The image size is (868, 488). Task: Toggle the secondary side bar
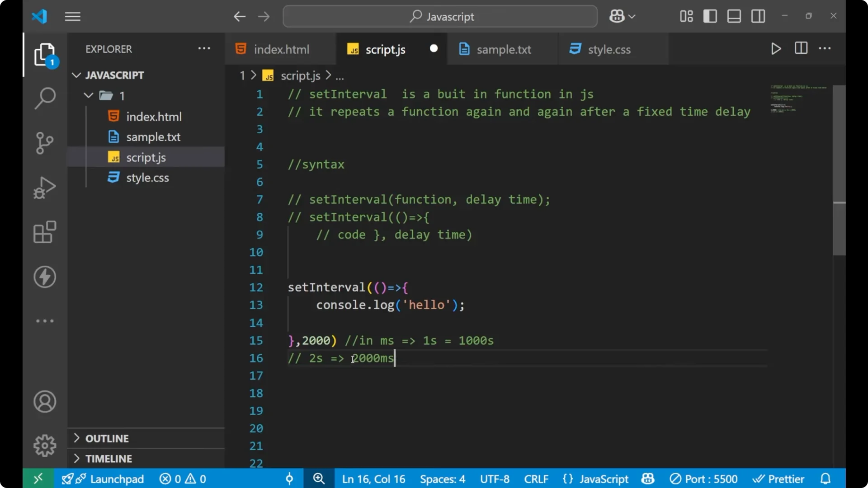tap(758, 16)
